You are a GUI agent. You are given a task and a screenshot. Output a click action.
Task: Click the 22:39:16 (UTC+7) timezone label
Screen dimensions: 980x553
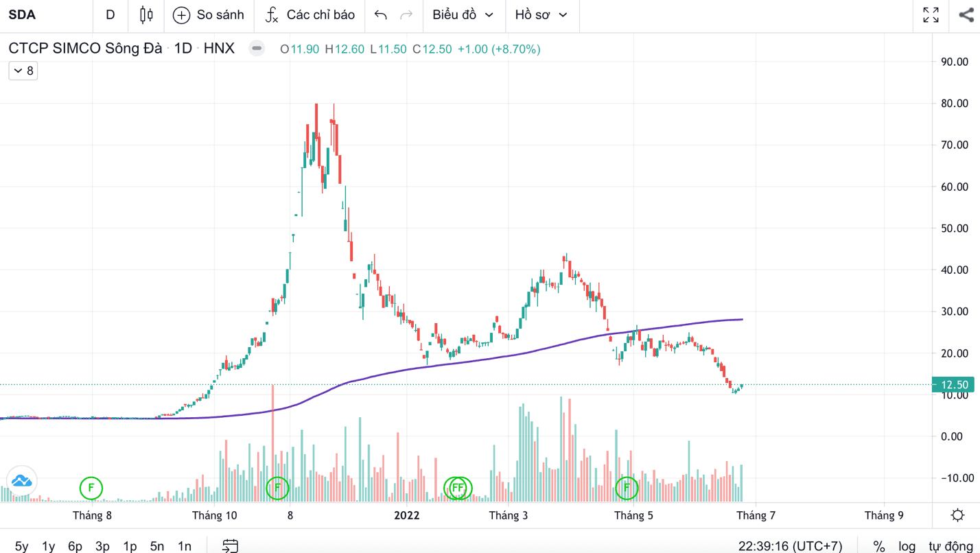790,546
